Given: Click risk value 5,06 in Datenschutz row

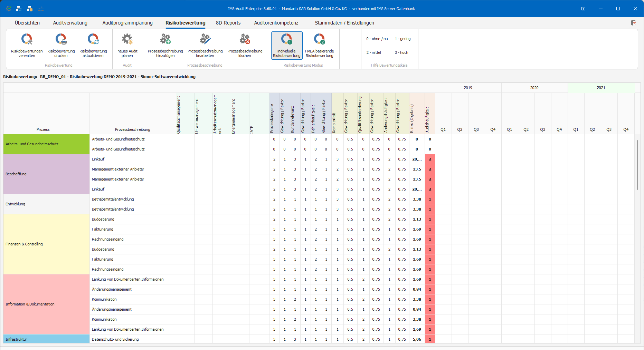Looking at the screenshot, I should (x=417, y=339).
